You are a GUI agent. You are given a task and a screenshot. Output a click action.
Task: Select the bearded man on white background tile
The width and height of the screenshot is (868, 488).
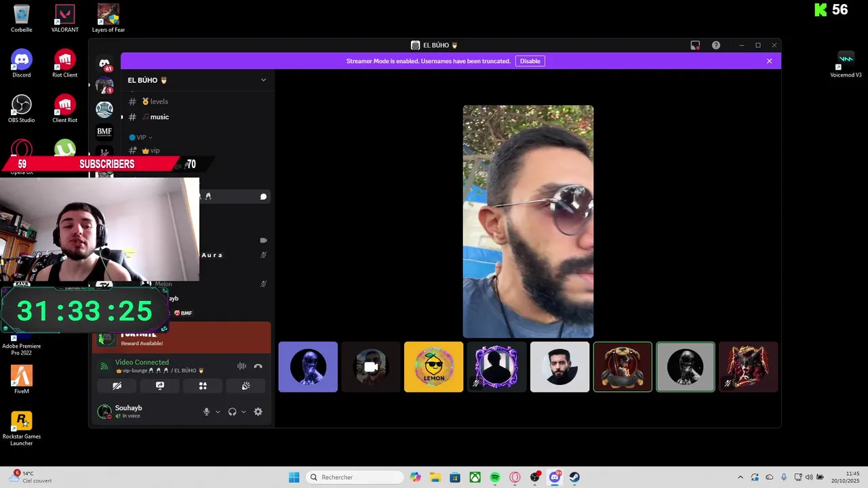560,367
